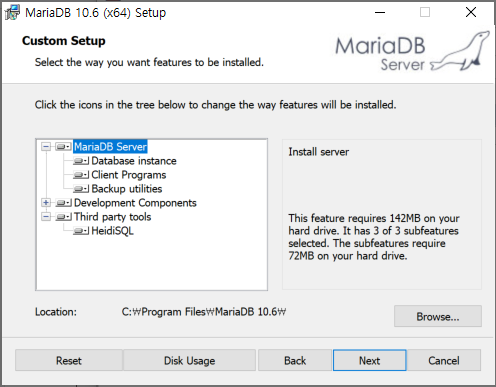Click the MariaDB Server feature drive icon

click(x=63, y=147)
